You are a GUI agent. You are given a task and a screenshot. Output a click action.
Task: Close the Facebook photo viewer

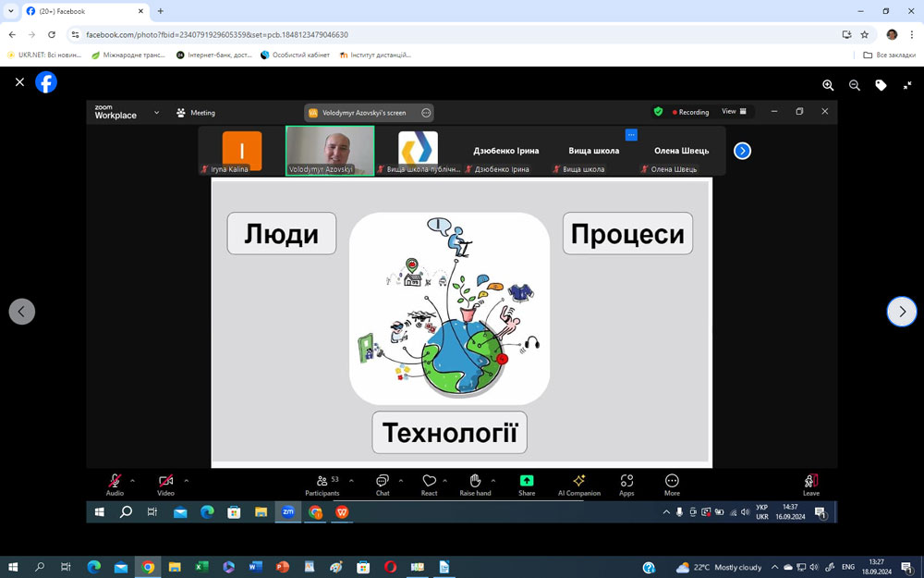19,82
